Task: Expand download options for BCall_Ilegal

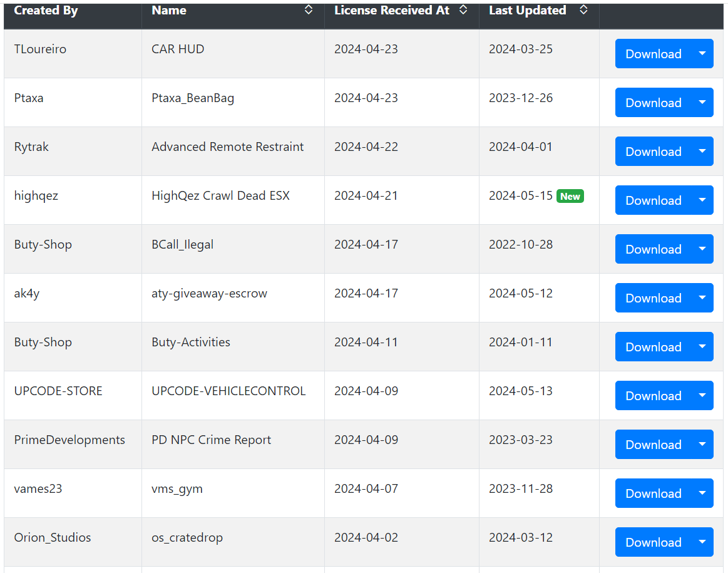Action: pyautogui.click(x=702, y=249)
